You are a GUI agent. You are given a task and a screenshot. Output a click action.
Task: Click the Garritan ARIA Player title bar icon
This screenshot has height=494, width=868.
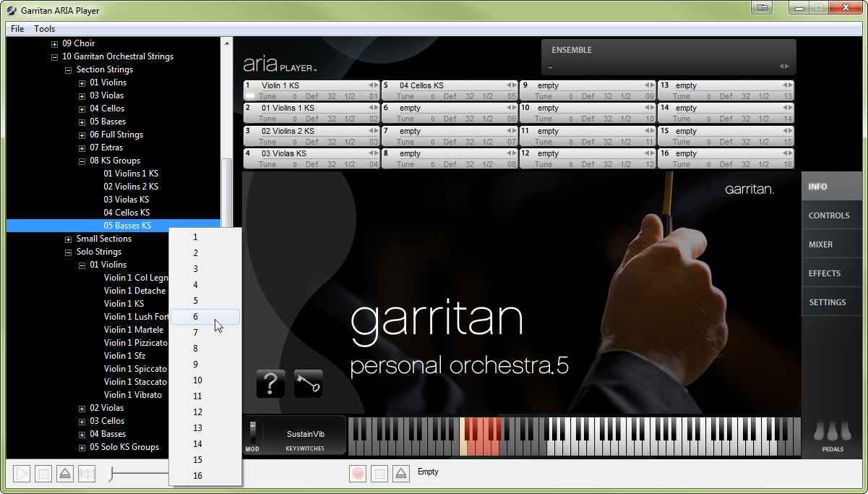click(x=12, y=10)
